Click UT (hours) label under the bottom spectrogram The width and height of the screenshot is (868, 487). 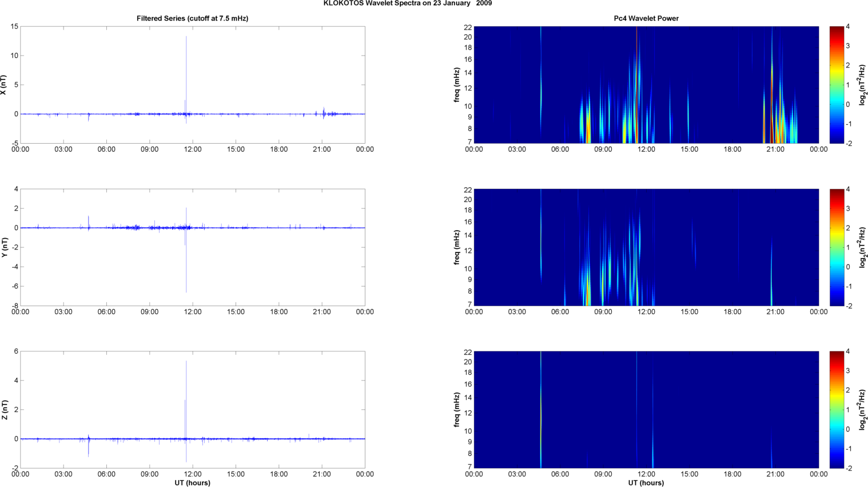[x=646, y=483]
